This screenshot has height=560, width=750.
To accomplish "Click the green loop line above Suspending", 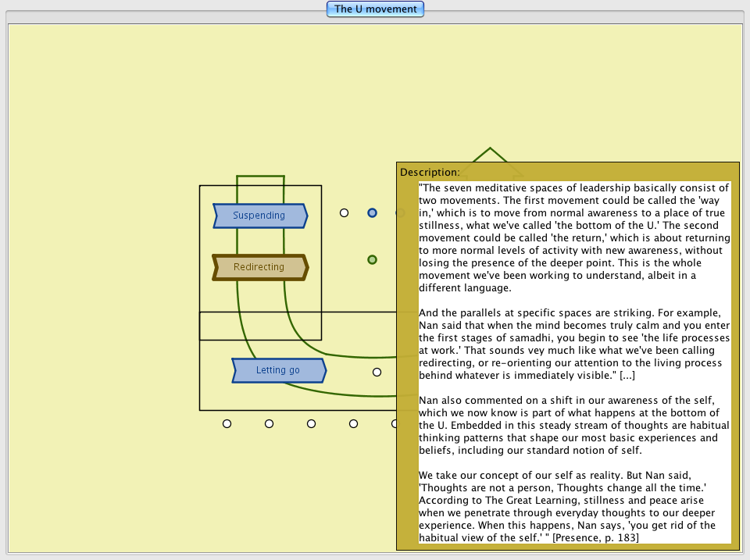I will [260, 177].
